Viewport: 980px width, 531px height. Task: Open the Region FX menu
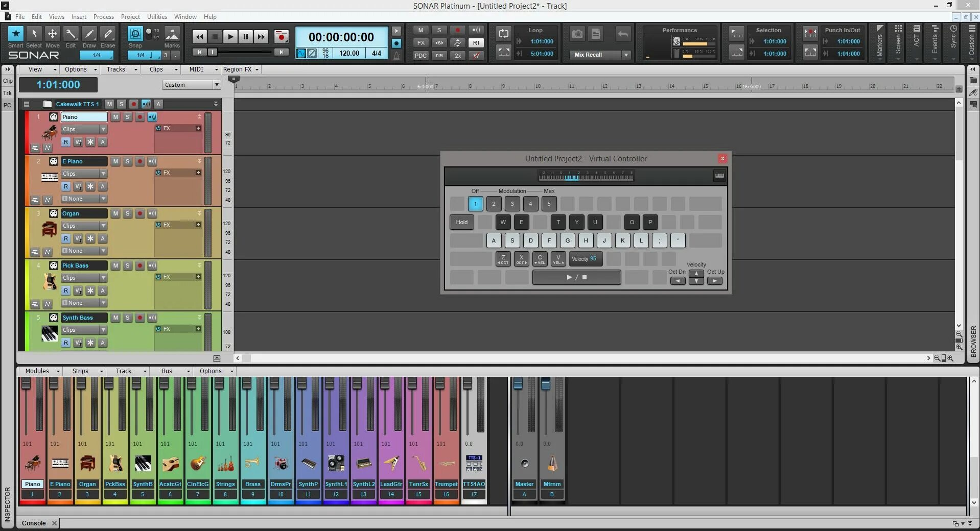pos(241,69)
